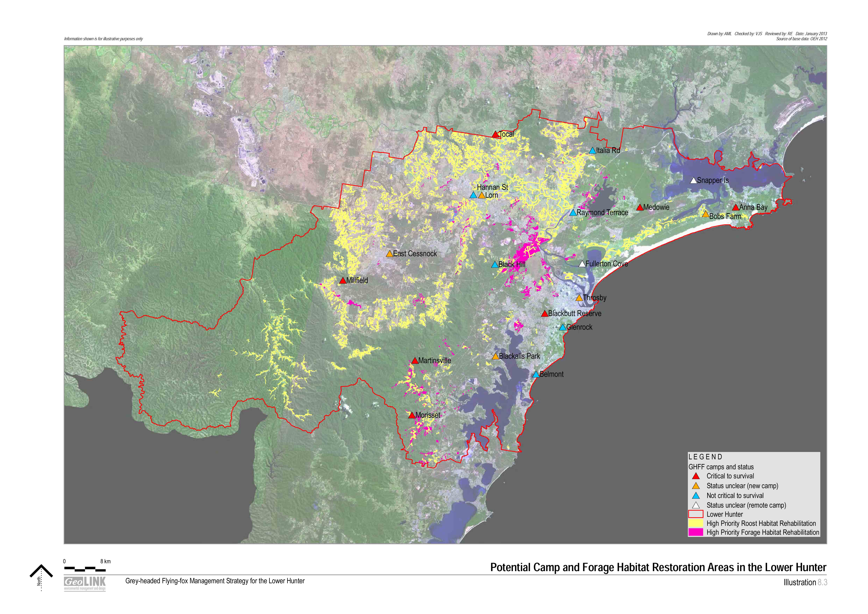This screenshot has width=868, height=614.
Task: Click the GeoLINK logo
Action: [x=85, y=583]
